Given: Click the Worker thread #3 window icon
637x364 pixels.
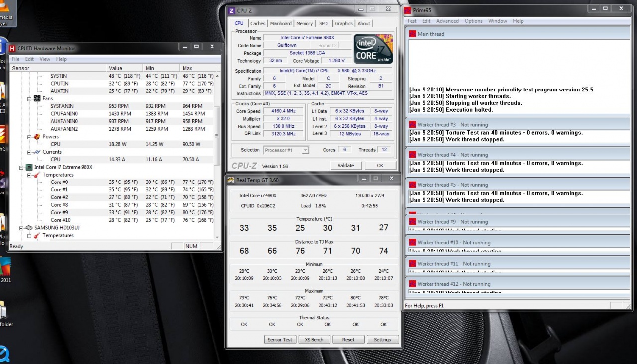Looking at the screenshot, I should click(x=412, y=125).
